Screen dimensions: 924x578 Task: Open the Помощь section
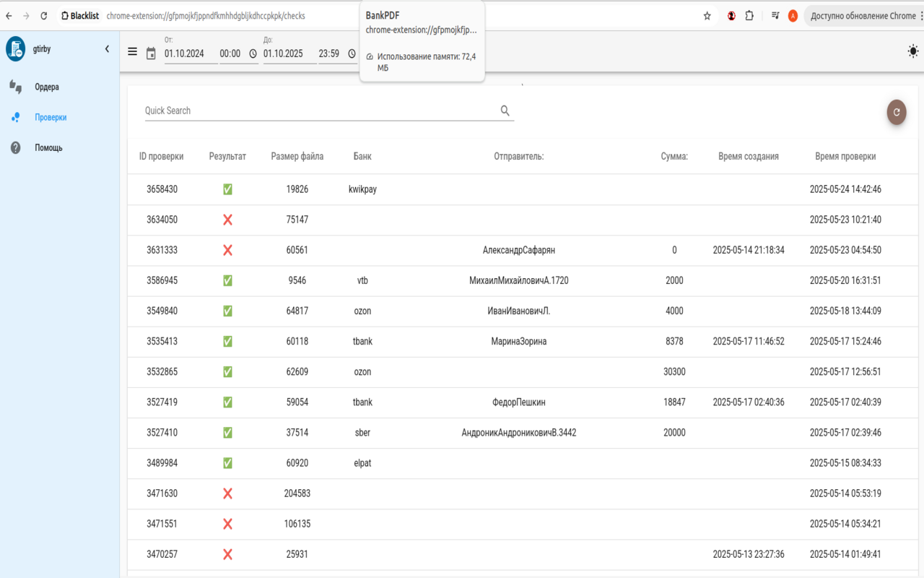(50, 147)
